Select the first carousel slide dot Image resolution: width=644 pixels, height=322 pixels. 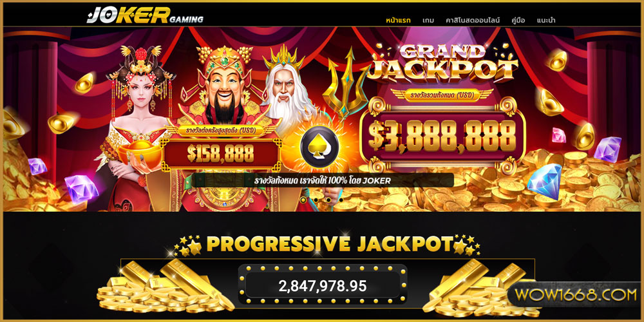click(303, 200)
